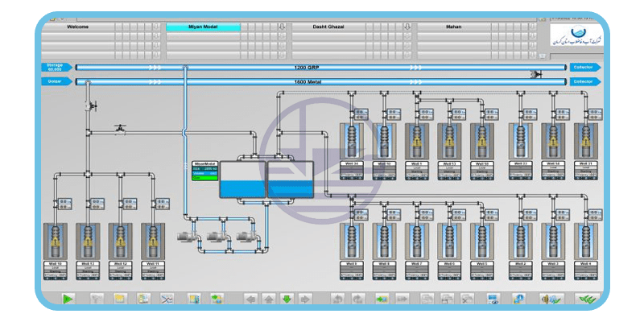644x322 pixels.
Task: Click the gate valve left of the tanks
Action: (120, 130)
